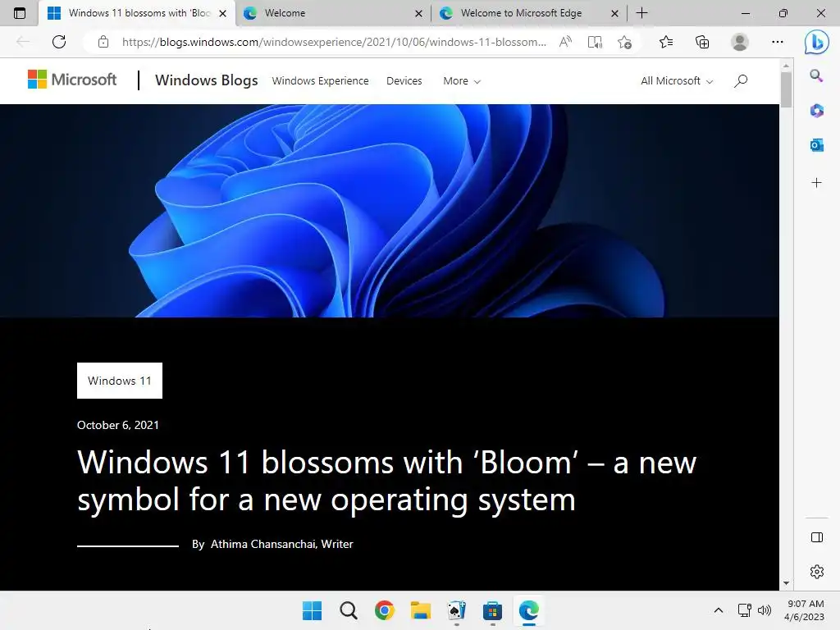This screenshot has height=630, width=840.
Task: Open the Windows Start menu
Action: point(313,610)
